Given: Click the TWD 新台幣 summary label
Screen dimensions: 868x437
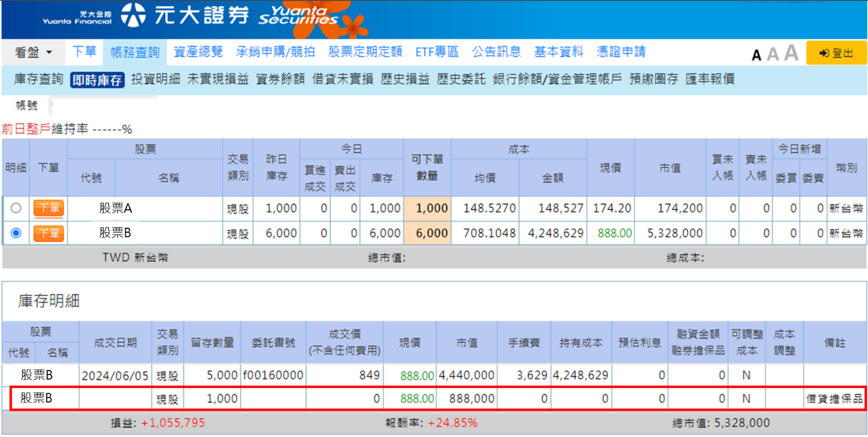Looking at the screenshot, I should 135,258.
